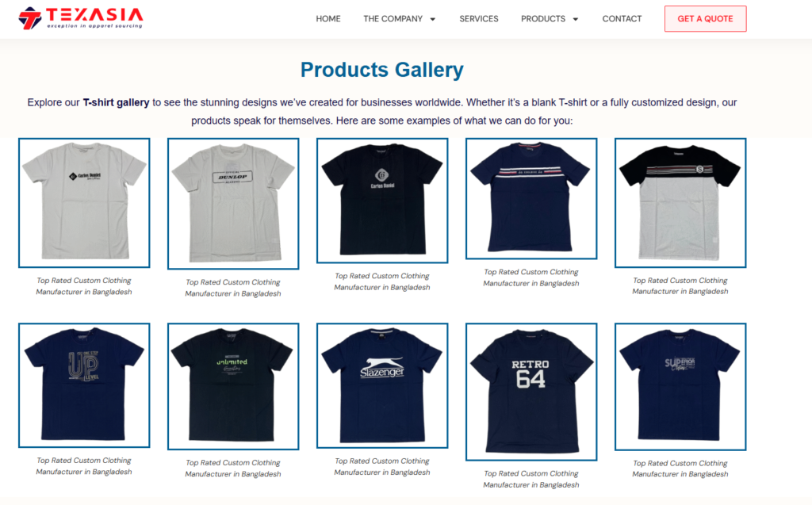Image resolution: width=812 pixels, height=505 pixels.
Task: Click the Texasia logo in the header
Action: tap(81, 18)
